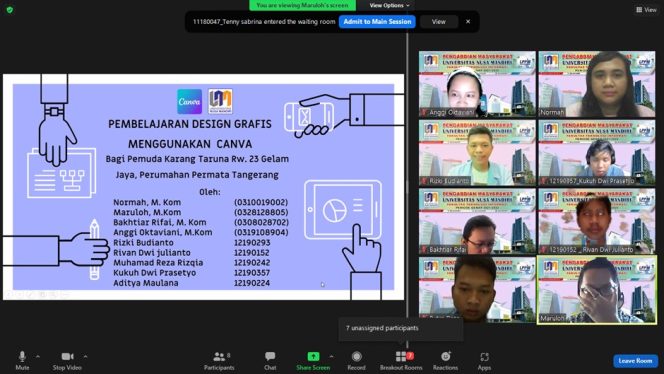Select Kukuh Dwi Prasetyo's video tile
This screenshot has height=374, width=664.
(x=597, y=153)
